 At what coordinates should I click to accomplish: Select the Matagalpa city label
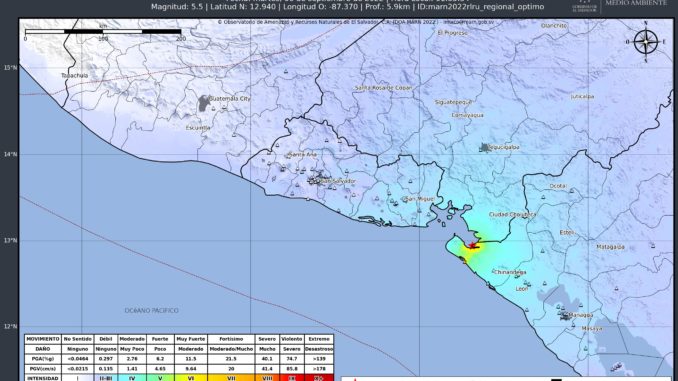point(611,247)
